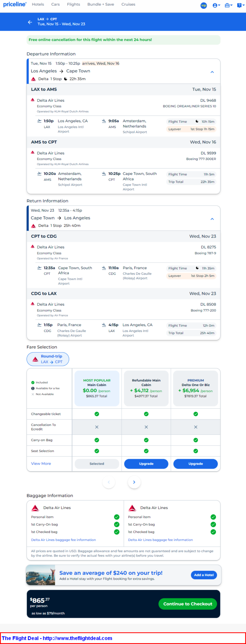Click Delta logo in LAX to AMS segment
Viewport: 246px width, 644px height.
click(x=33, y=100)
